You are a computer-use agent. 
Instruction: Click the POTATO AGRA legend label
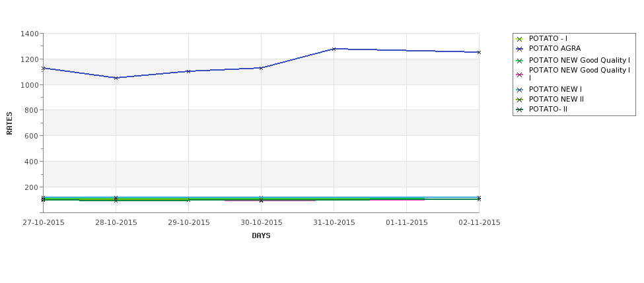(x=554, y=48)
